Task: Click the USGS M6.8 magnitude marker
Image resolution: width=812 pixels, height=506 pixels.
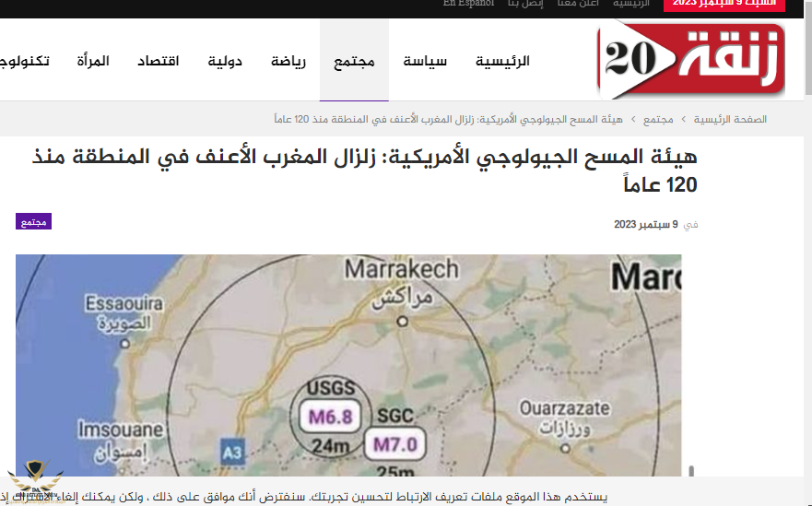Action: [330, 417]
